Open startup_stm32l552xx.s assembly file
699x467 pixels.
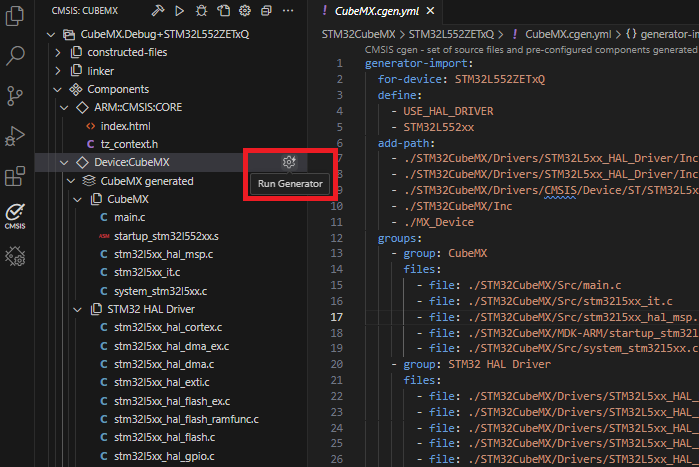pyautogui.click(x=165, y=236)
